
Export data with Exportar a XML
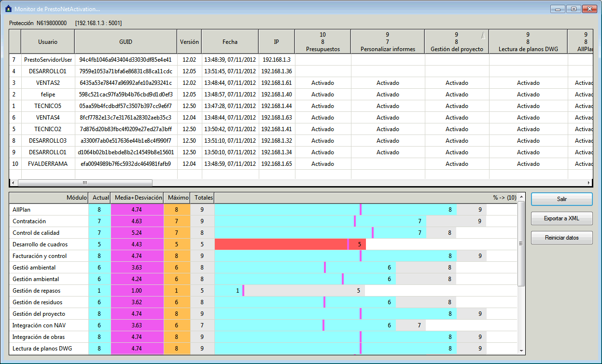click(x=561, y=218)
